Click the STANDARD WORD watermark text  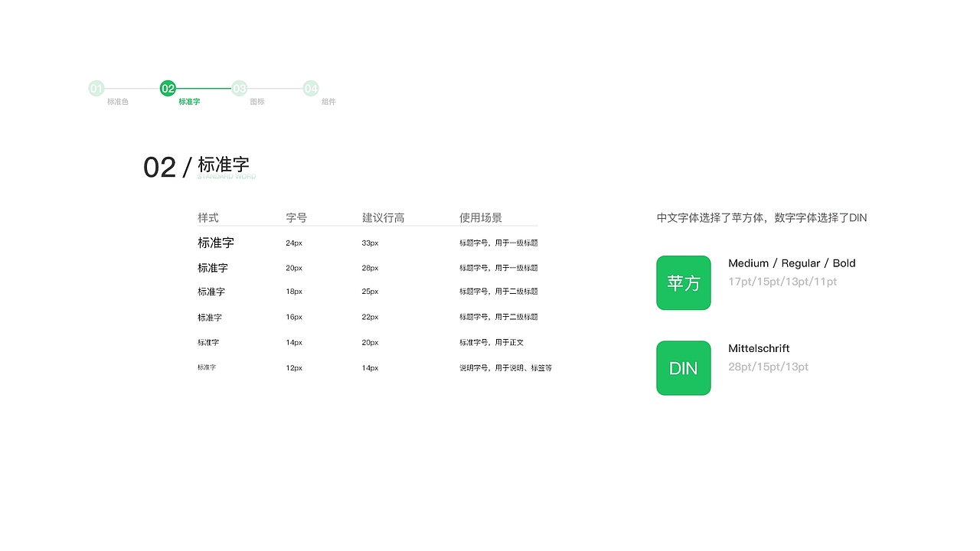[226, 176]
